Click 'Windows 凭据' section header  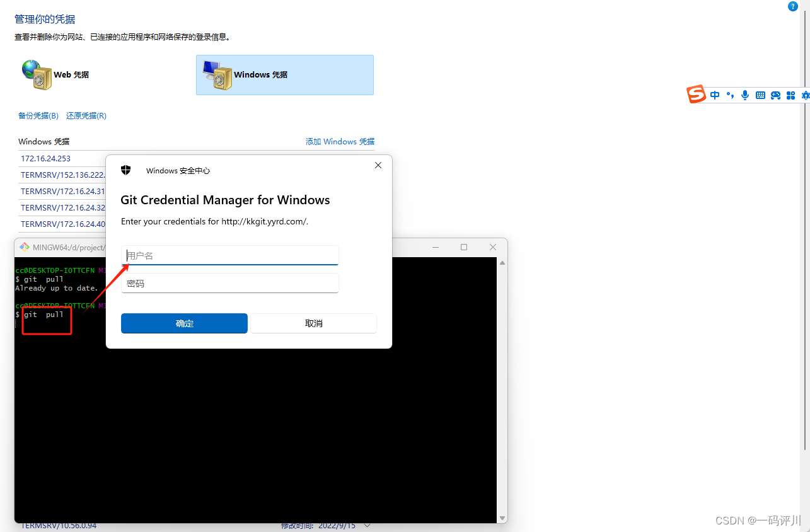[x=44, y=142]
